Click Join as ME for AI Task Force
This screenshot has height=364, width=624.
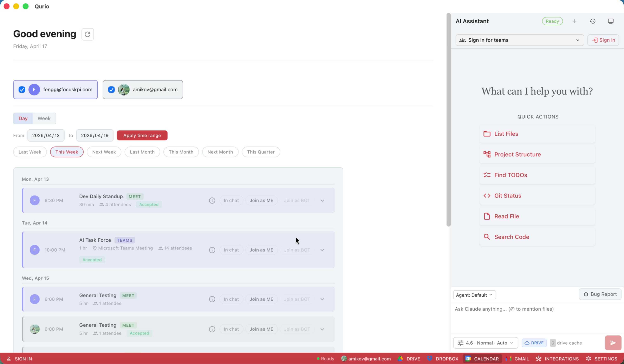click(x=261, y=250)
